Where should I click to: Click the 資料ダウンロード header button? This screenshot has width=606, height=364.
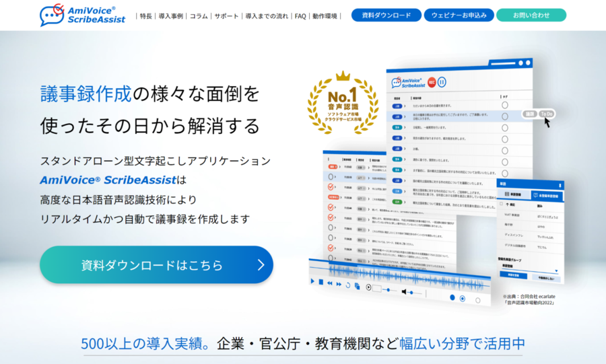click(386, 15)
